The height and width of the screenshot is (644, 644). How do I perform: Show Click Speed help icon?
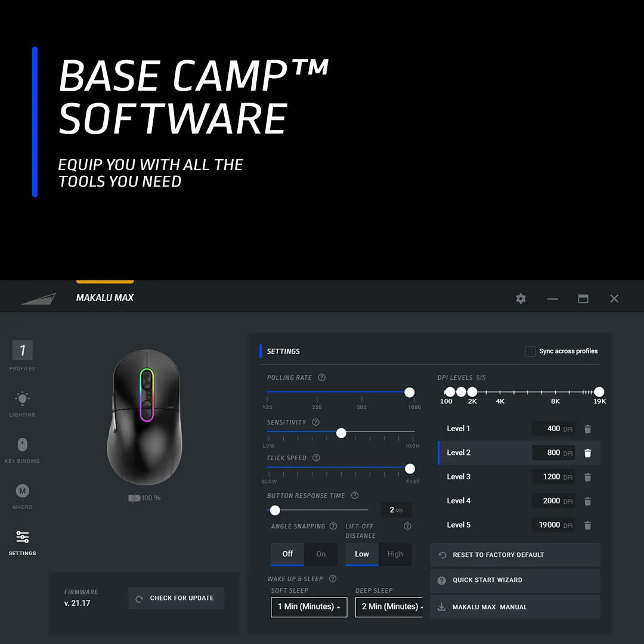[x=316, y=458]
